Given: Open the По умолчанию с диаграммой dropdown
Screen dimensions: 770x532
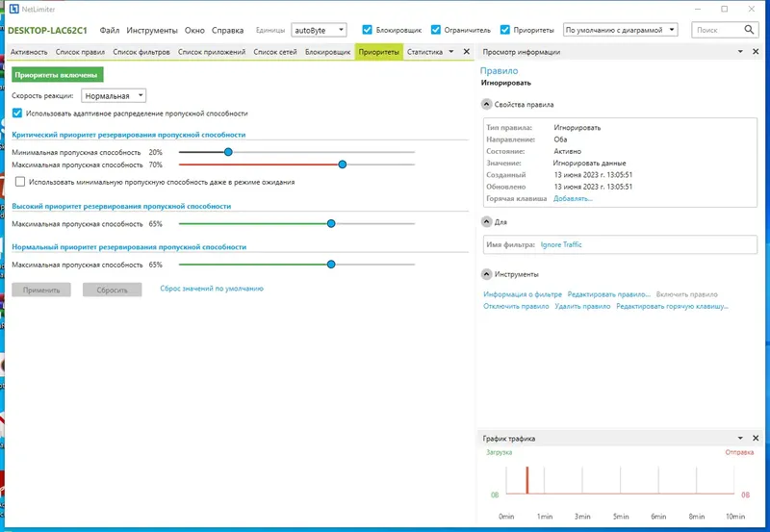Looking at the screenshot, I should tap(620, 30).
